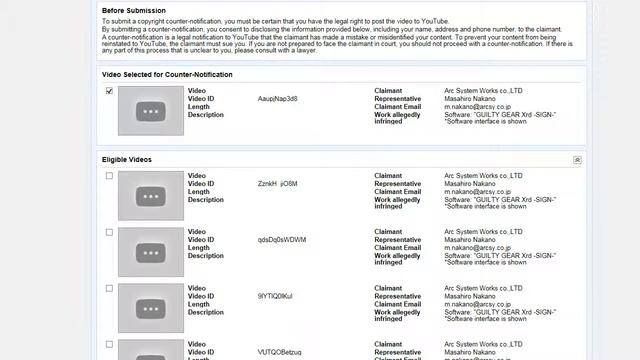Select the thumbnail for video 9lYTlQ0lKuI

pyautogui.click(x=151, y=308)
